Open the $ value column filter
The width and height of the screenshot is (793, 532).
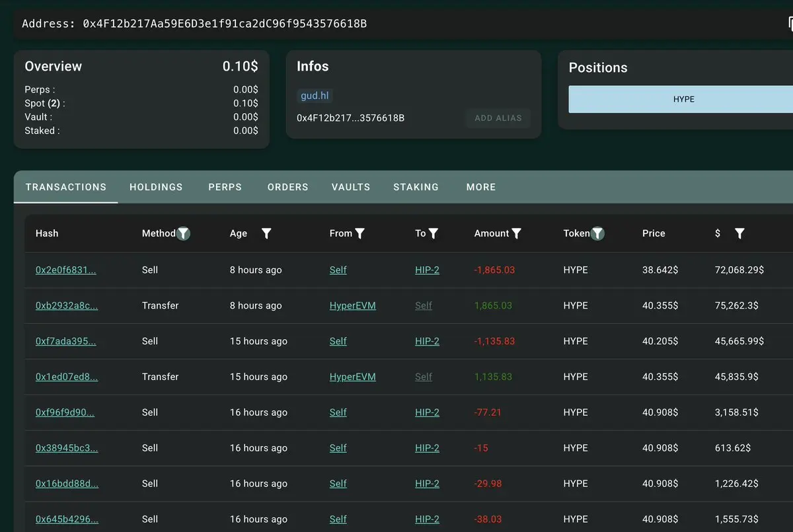tap(739, 233)
